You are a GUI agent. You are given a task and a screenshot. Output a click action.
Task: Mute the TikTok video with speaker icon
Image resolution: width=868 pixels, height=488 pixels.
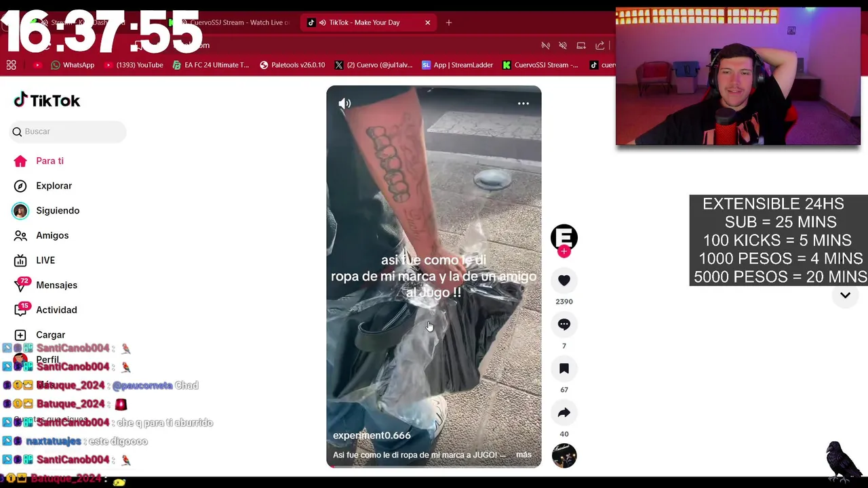point(344,104)
